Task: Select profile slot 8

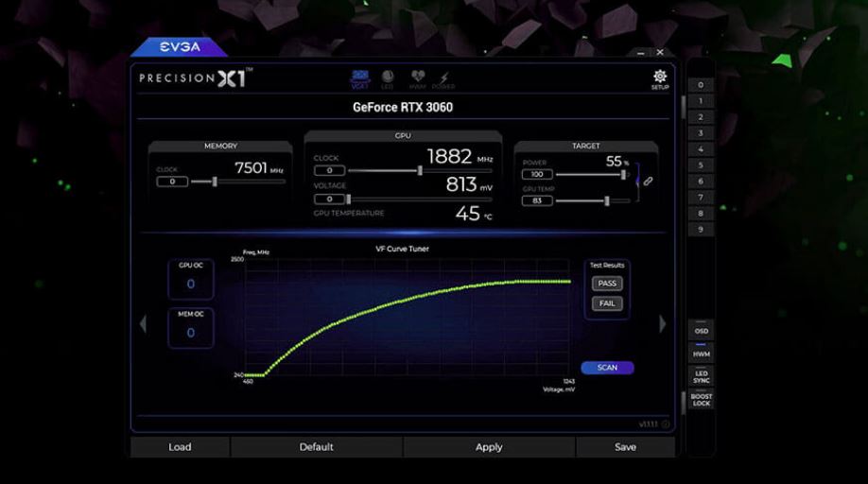Action: 701,214
